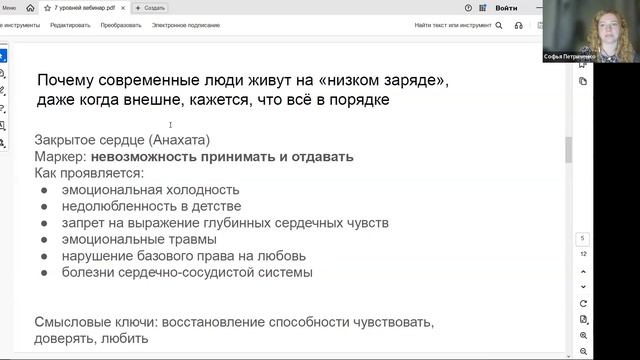Screen dimensions: 640x360
Task: Select the draw freehand tool in left toolbar
Action: tap(2, 108)
